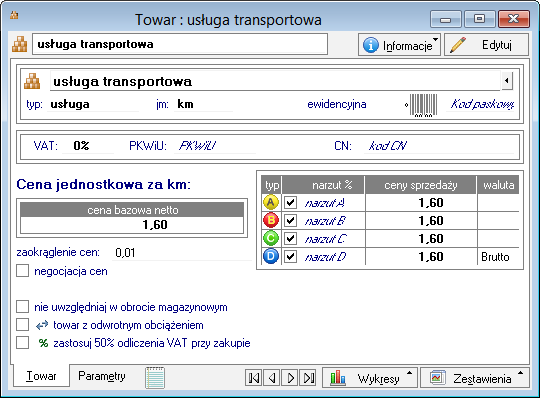Click the zaokrąglenie cen value 0,01
The width and height of the screenshot is (540, 398).
[x=125, y=253]
